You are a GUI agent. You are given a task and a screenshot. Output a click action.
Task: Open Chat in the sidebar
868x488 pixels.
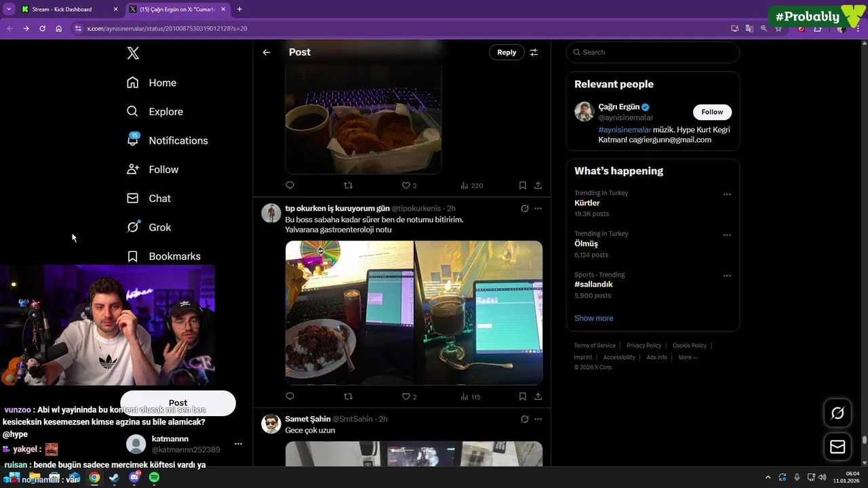coord(149,199)
